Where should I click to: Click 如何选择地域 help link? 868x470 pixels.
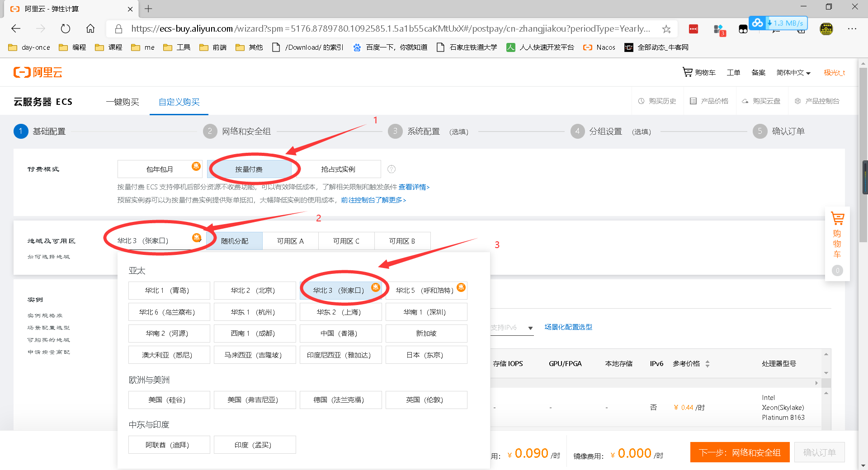click(x=49, y=257)
